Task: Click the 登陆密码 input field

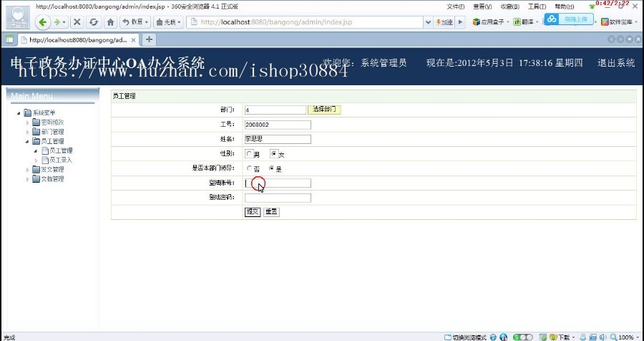Action: 278,198
